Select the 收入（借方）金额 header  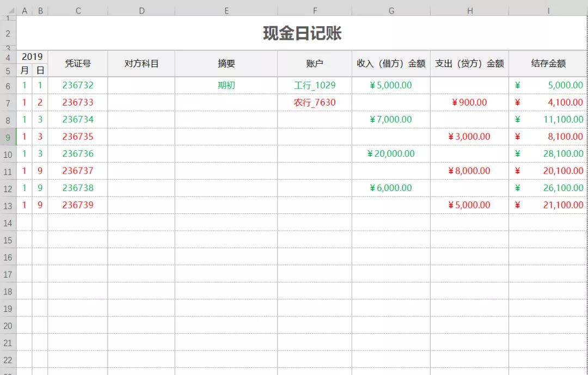point(390,63)
